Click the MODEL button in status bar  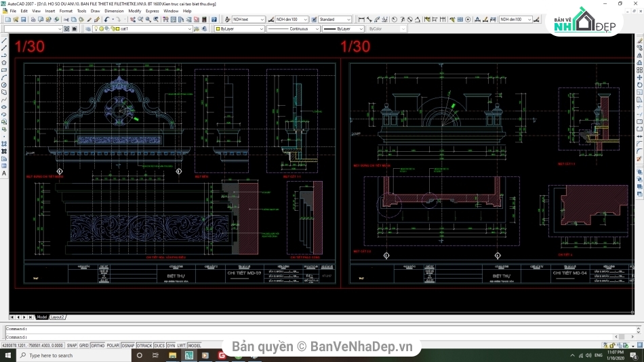point(195,345)
